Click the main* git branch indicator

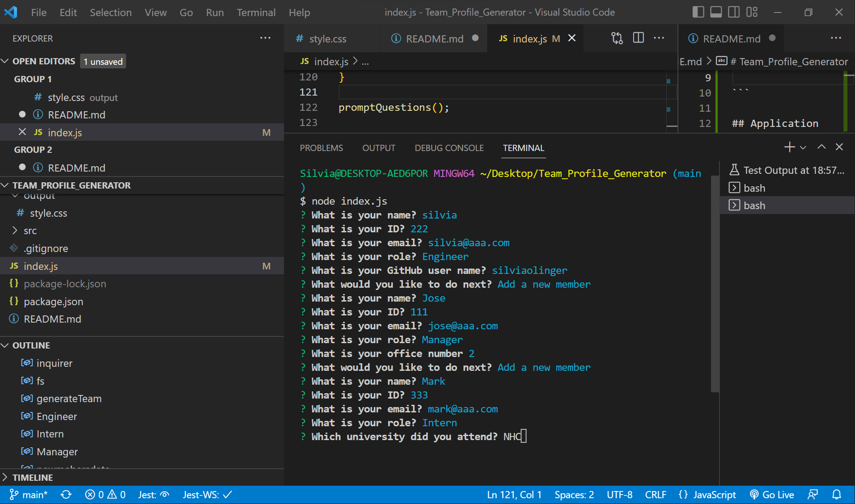(29, 495)
